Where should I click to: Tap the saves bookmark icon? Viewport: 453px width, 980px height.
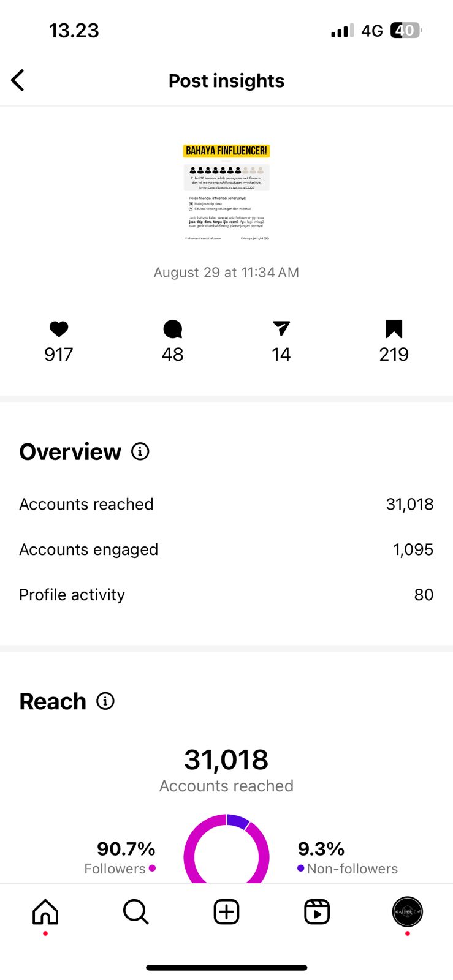coord(394,329)
